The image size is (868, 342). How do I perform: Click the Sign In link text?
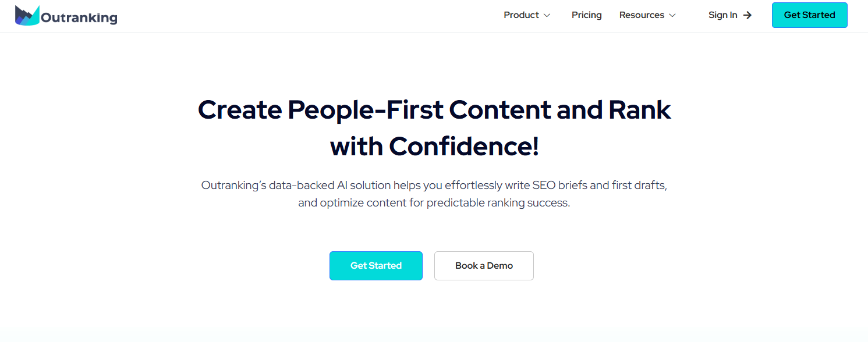[x=722, y=15]
